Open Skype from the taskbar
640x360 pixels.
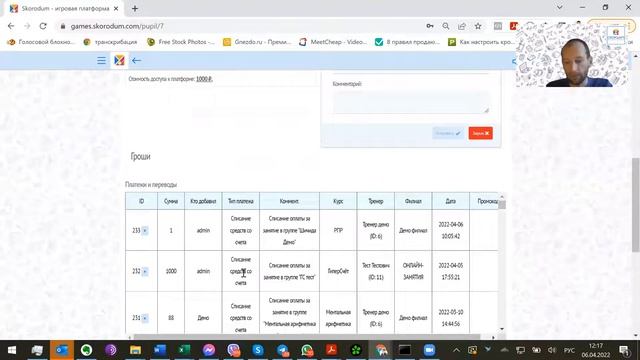(258, 350)
